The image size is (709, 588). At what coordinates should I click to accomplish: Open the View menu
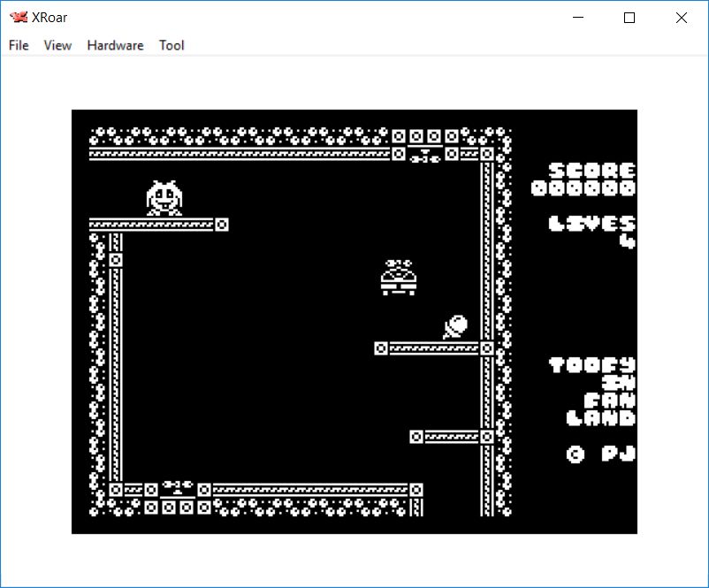[x=57, y=45]
